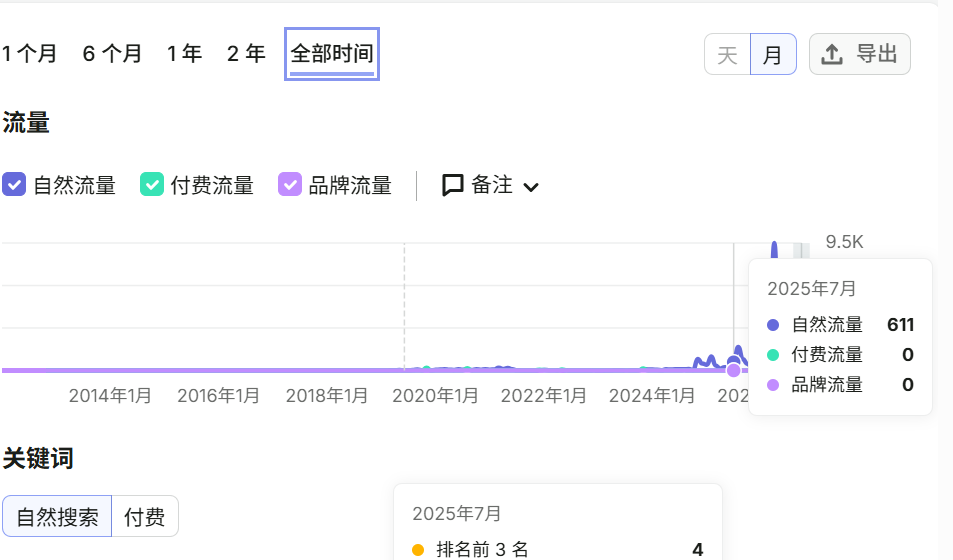Viewport: 953px width, 560px height.
Task: Click the 排名前 3 名 row
Action: click(558, 550)
